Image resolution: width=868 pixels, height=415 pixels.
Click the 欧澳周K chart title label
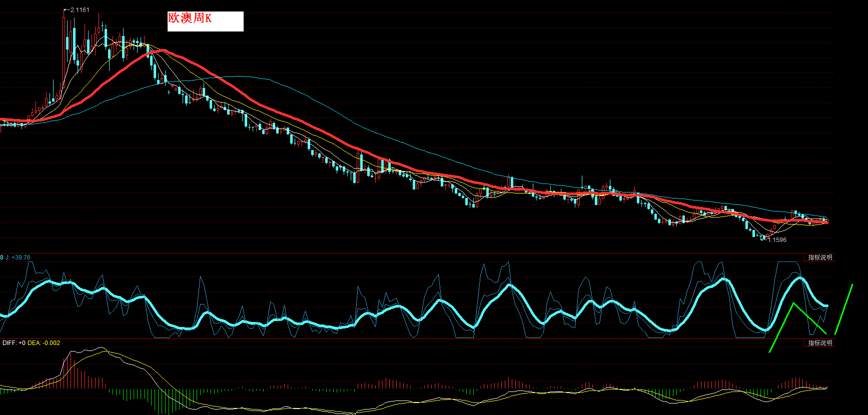click(190, 18)
